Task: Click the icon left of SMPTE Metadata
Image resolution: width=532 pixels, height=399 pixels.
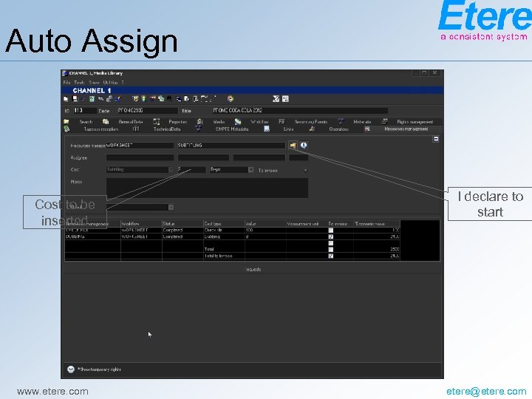Action: pyautogui.click(x=199, y=129)
